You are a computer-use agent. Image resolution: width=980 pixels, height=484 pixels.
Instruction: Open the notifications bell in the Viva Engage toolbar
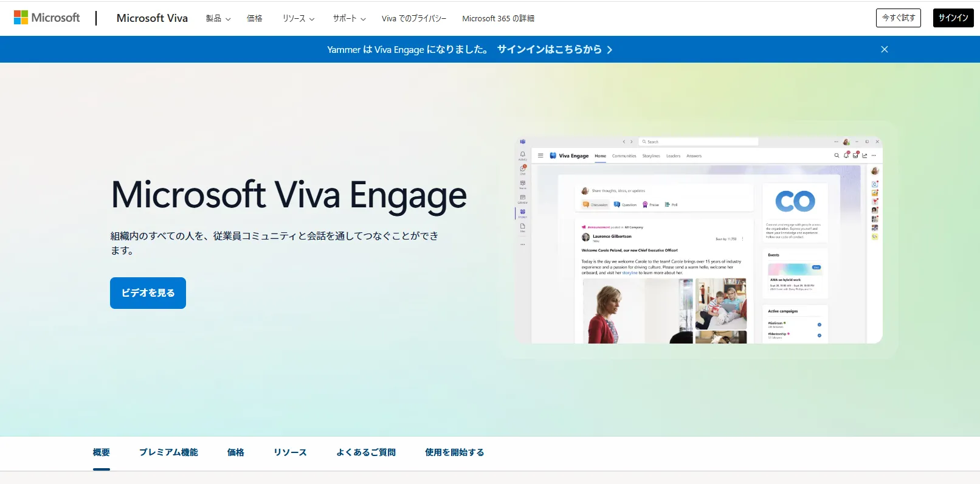click(846, 156)
